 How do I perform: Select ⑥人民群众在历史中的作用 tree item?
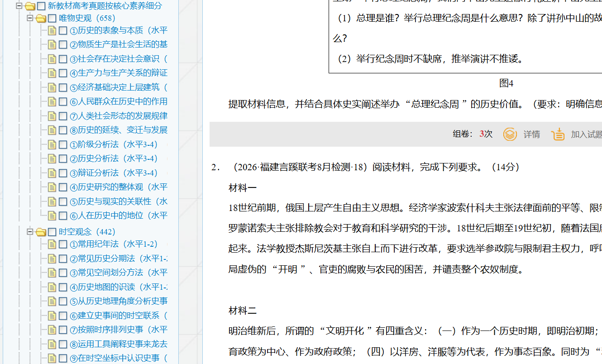click(x=119, y=101)
